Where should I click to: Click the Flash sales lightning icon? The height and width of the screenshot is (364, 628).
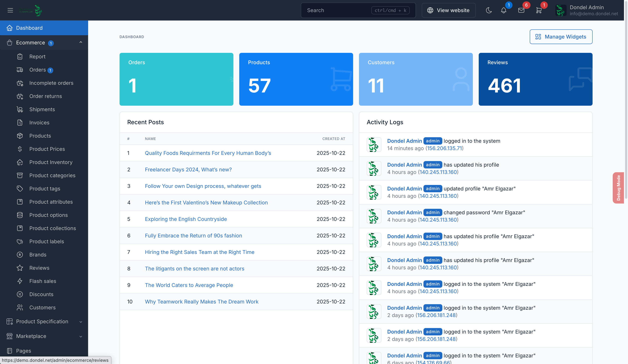(x=20, y=281)
